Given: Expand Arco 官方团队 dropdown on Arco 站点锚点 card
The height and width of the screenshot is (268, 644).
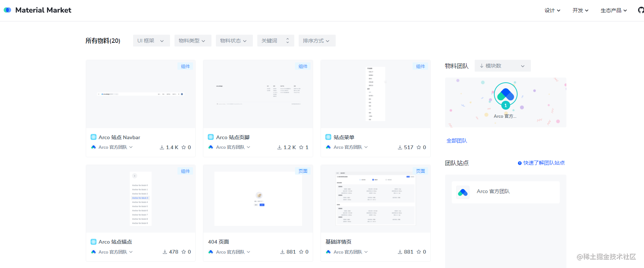Looking at the screenshot, I should pyautogui.click(x=116, y=252).
